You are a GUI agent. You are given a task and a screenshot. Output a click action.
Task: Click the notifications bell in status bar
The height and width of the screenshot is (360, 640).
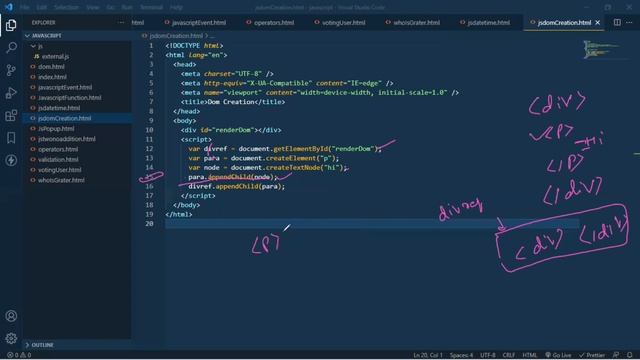[630, 355]
